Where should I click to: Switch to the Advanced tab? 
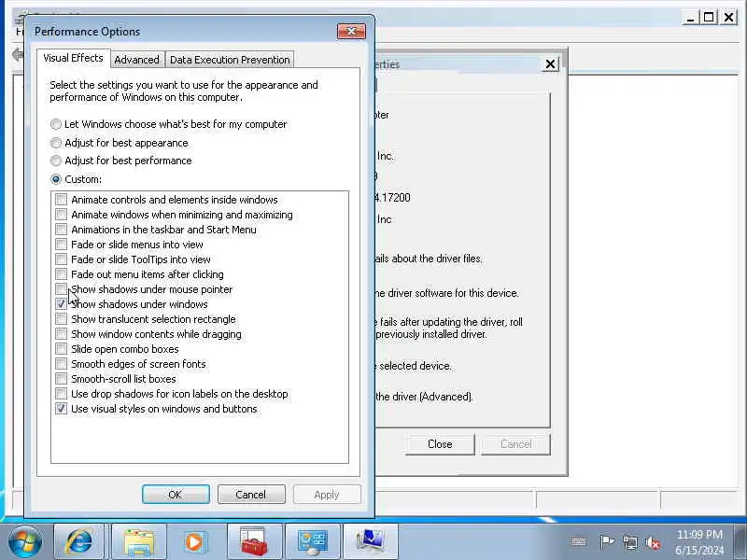[136, 60]
